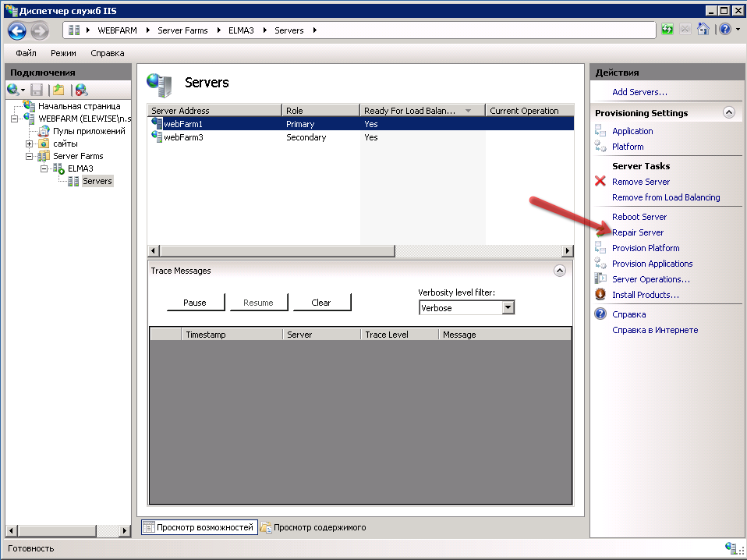The image size is (747, 560).
Task: Click the blue Help question mark icon in Actions
Action: (600, 314)
